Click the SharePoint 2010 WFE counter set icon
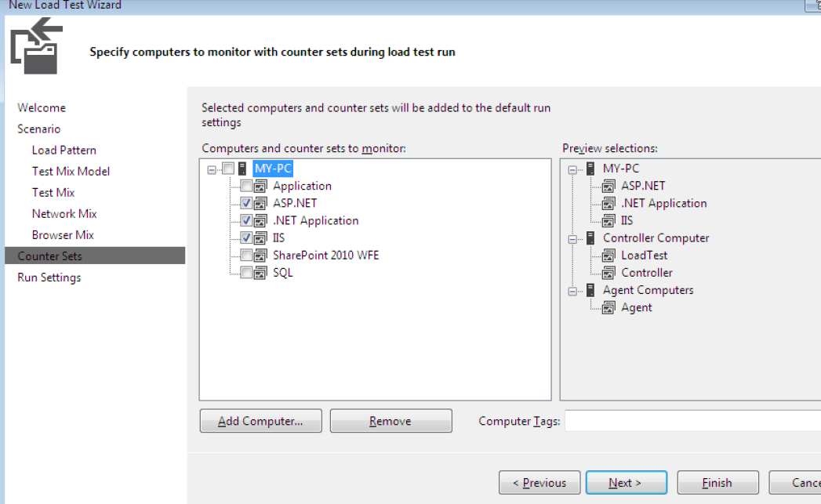 pyautogui.click(x=260, y=256)
